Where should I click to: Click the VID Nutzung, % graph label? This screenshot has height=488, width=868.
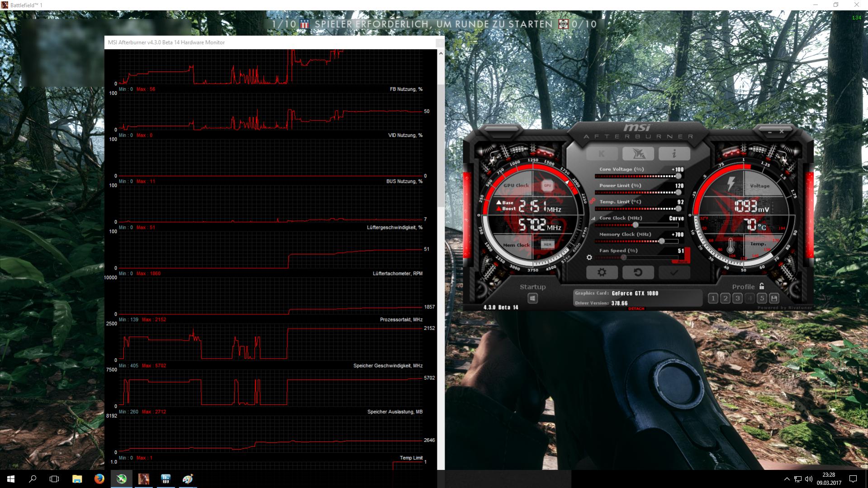click(x=405, y=135)
